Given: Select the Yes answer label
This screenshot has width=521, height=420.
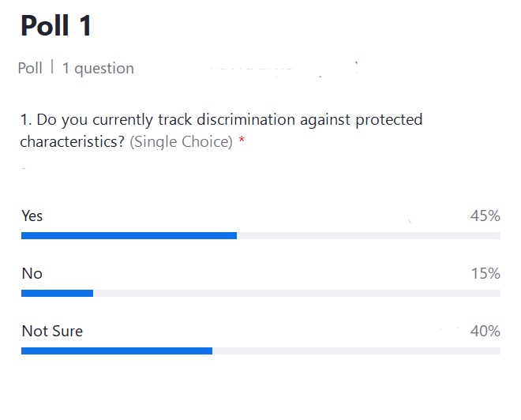Looking at the screenshot, I should pos(32,216).
